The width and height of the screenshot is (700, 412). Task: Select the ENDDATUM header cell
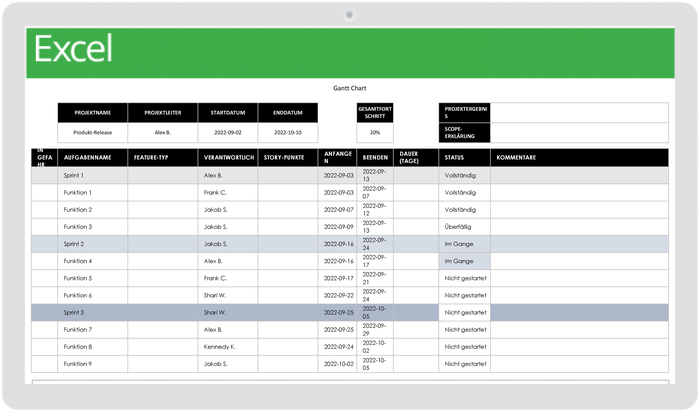click(x=288, y=113)
